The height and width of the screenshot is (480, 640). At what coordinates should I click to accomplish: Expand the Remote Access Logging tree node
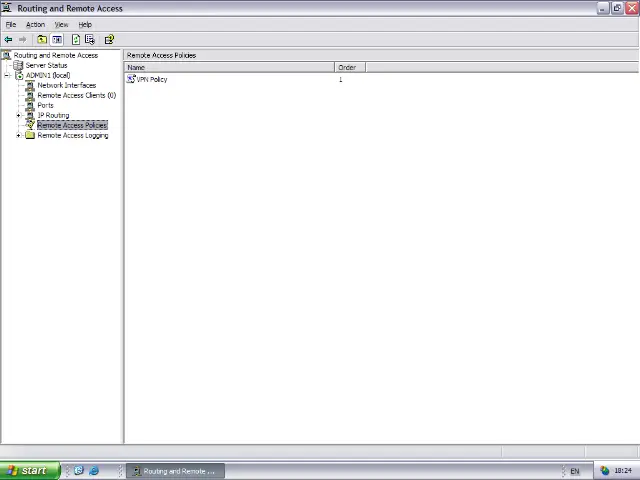pos(18,135)
